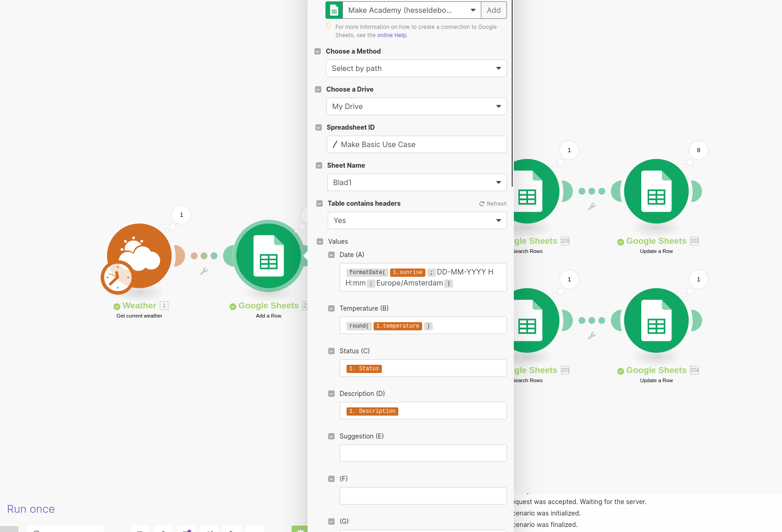This screenshot has height=532, width=782.
Task: Toggle the Description (D) value checkbox
Action: (331, 394)
